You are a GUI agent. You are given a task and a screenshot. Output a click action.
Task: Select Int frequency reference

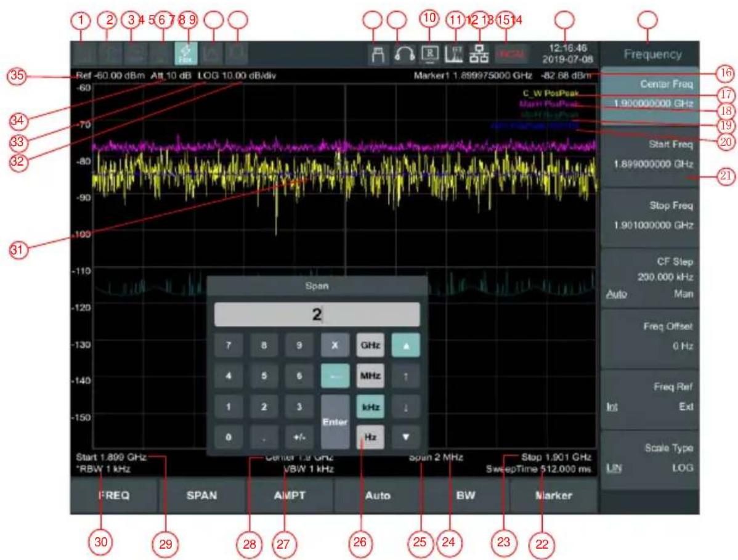click(x=612, y=407)
